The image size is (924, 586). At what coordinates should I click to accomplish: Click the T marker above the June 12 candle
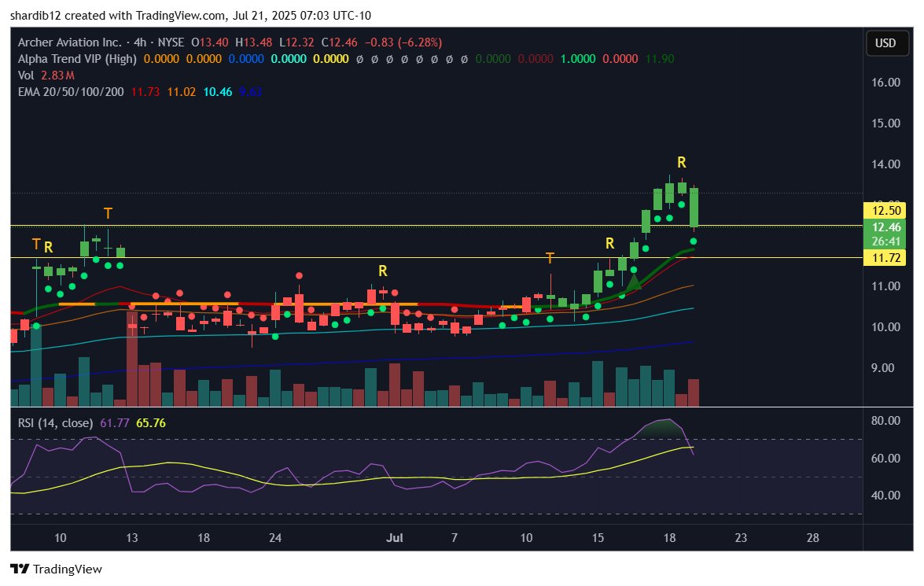coord(108,213)
